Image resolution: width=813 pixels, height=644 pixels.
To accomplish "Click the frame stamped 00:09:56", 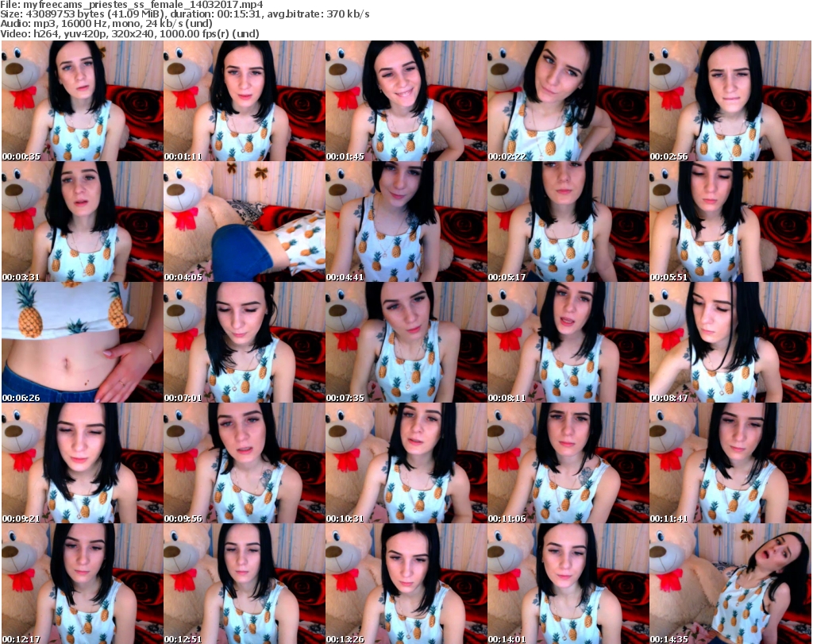I will (245, 463).
